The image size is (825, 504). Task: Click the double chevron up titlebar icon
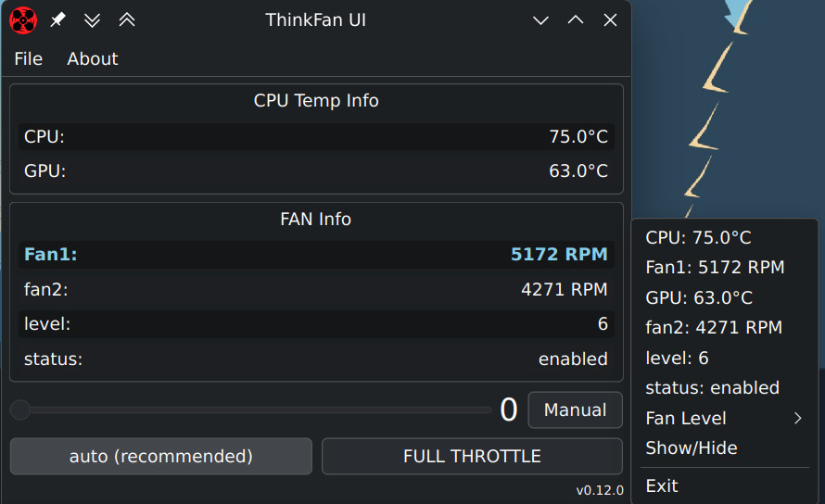click(x=127, y=19)
